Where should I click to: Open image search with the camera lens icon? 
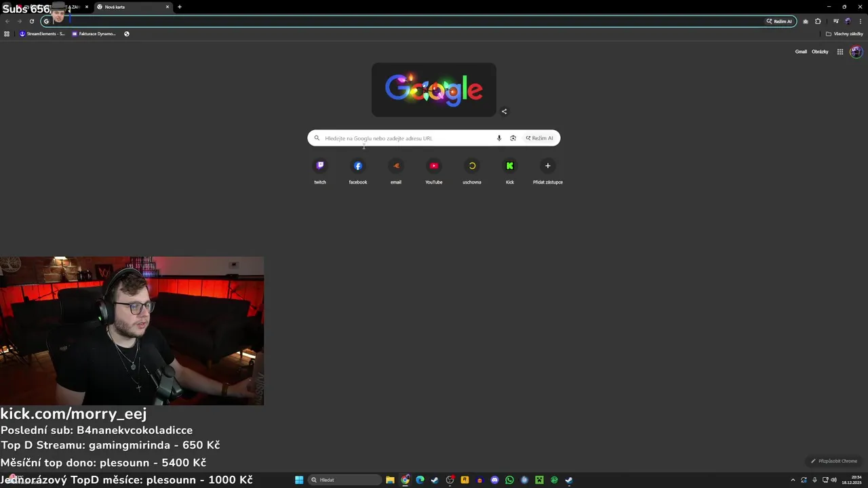coord(513,138)
